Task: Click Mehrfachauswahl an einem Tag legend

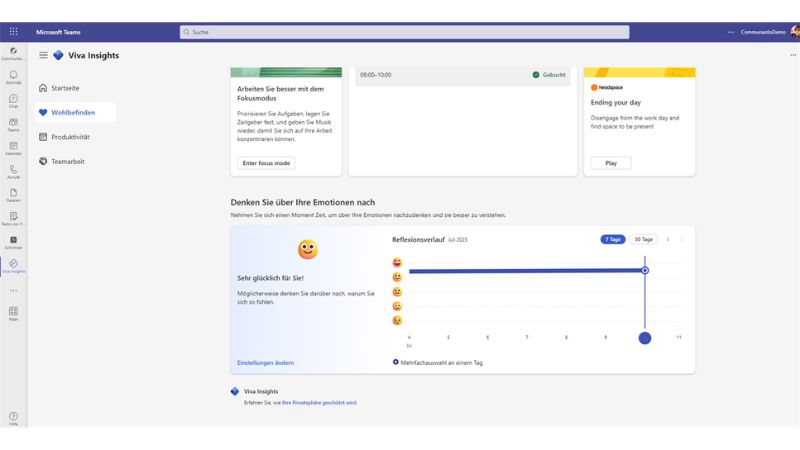Action: [x=437, y=363]
